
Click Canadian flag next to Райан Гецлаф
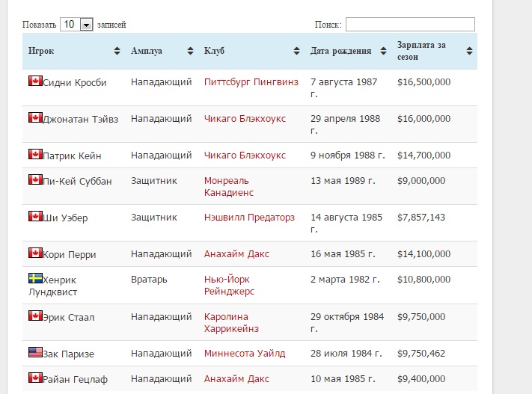35,378
